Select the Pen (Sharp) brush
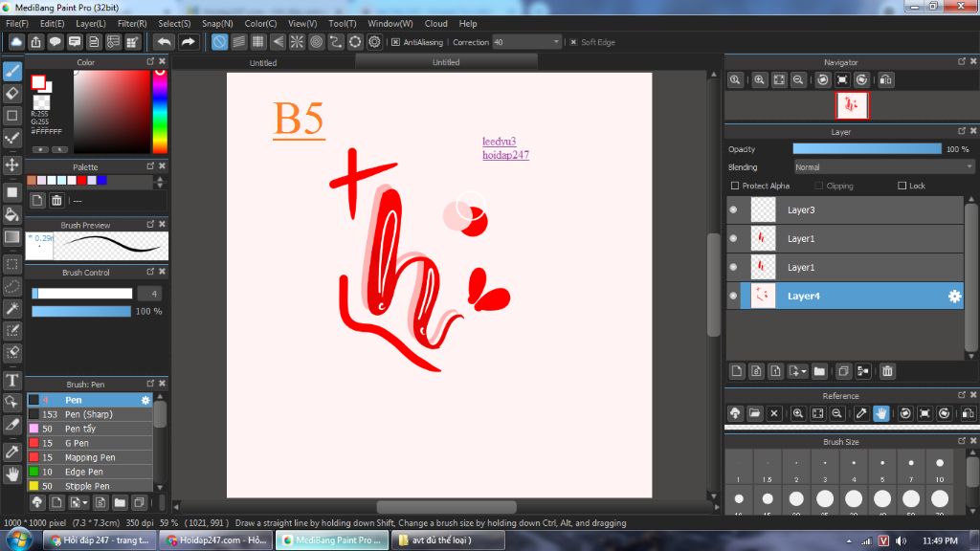The width and height of the screenshot is (980, 551). (89, 414)
